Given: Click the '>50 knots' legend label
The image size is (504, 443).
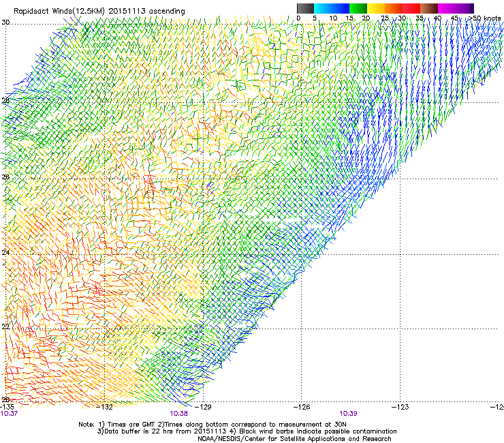Looking at the screenshot, I should pos(485,18).
